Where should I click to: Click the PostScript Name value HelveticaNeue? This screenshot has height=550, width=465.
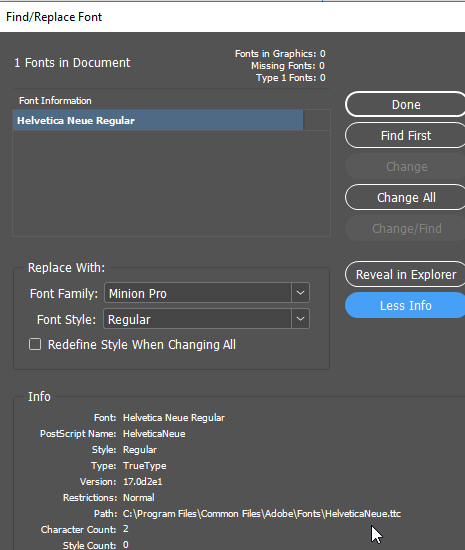(x=154, y=434)
